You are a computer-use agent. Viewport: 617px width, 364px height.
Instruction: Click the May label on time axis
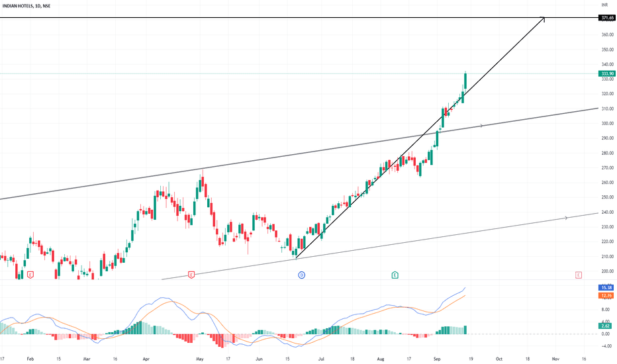pos(199,359)
